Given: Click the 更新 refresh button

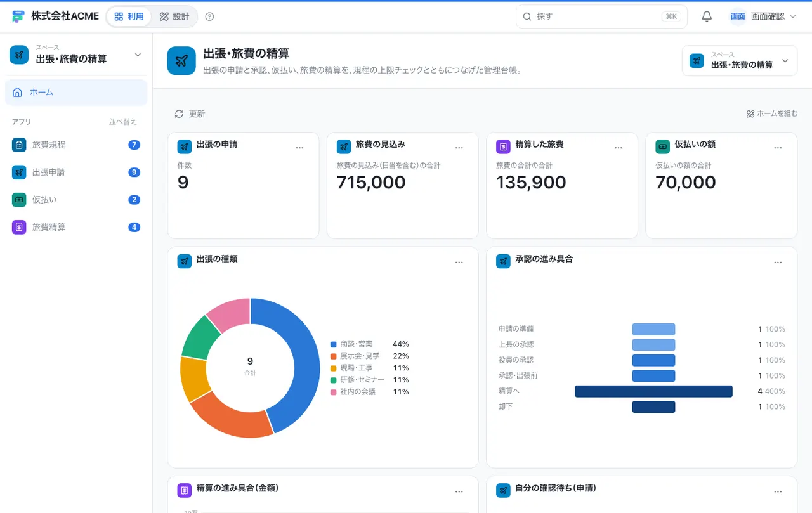Looking at the screenshot, I should click(190, 114).
